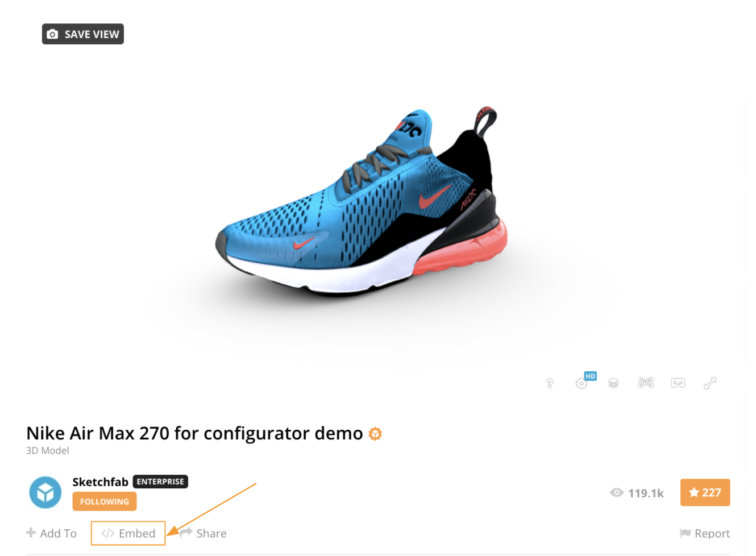This screenshot has width=756, height=556.
Task: Click the Enterprise badge
Action: [160, 482]
